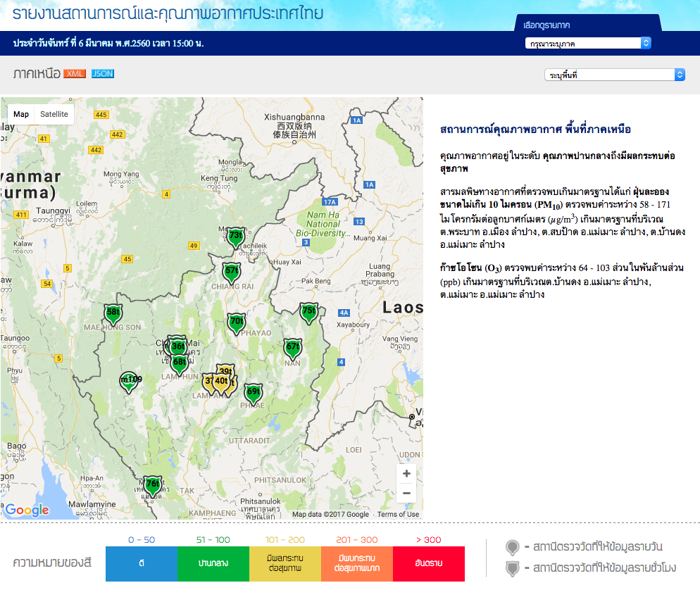Click the 70t marker near Phayao
Screen dimensions: 700x590
pyautogui.click(x=236, y=322)
